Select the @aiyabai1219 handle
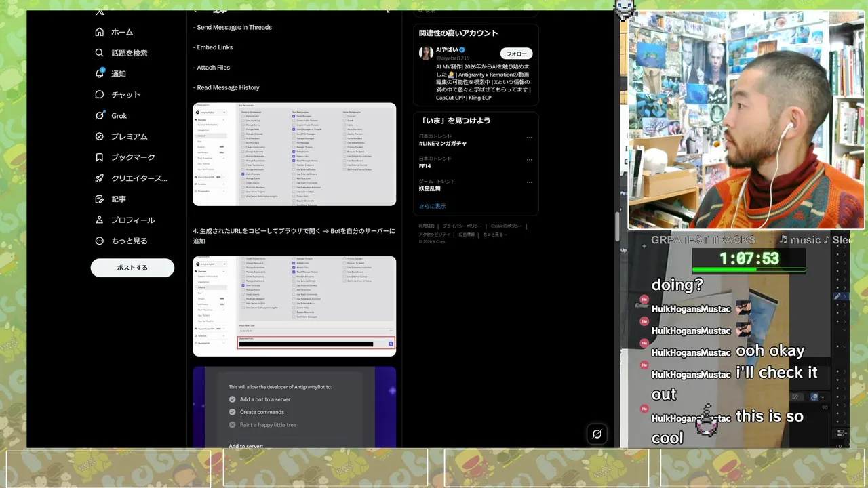 tap(453, 58)
